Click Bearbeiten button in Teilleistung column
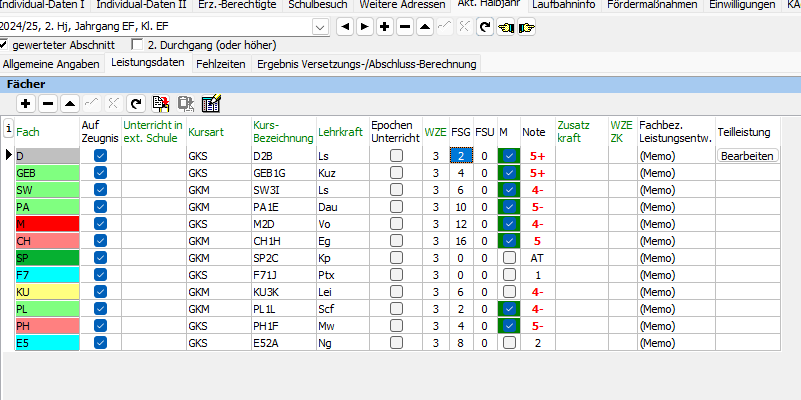The height and width of the screenshot is (400, 801). tap(747, 156)
